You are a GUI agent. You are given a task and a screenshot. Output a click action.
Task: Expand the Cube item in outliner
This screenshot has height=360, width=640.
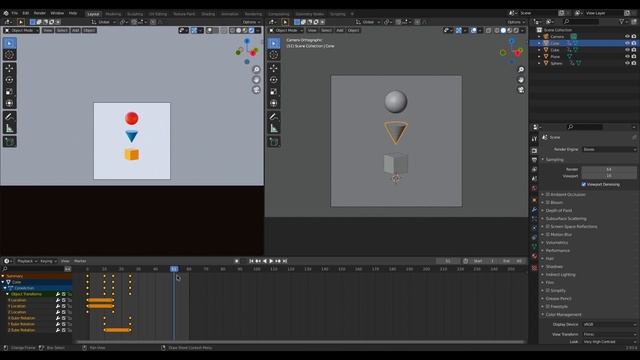tap(539, 50)
